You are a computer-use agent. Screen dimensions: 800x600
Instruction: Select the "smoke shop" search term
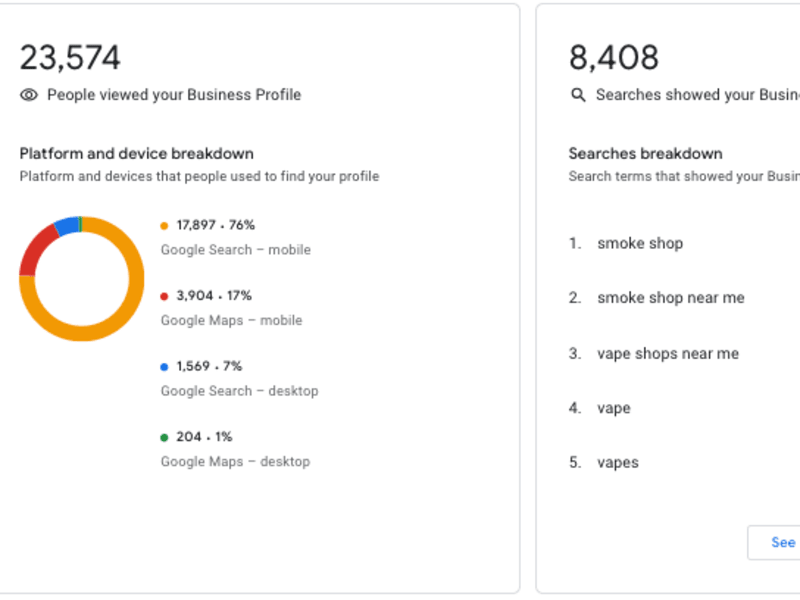coord(640,243)
